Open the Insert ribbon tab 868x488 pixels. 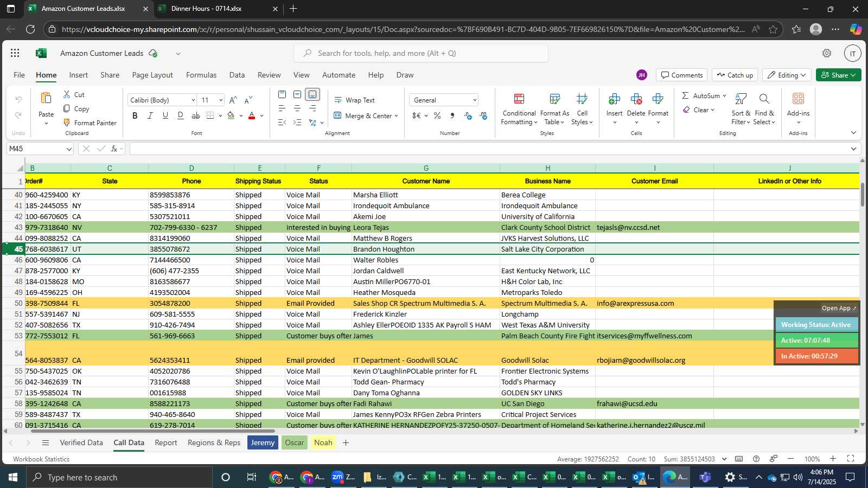[x=79, y=75]
